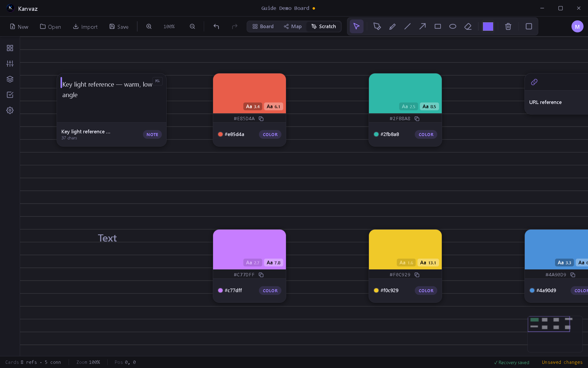Copy the #2FB8A8 hex code

417,119
